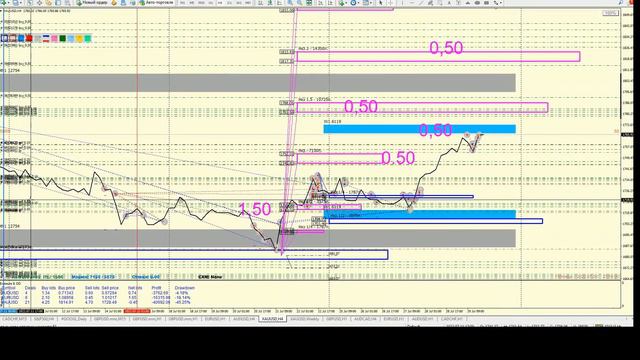Pick the solid blue color swatch

(21, 38)
